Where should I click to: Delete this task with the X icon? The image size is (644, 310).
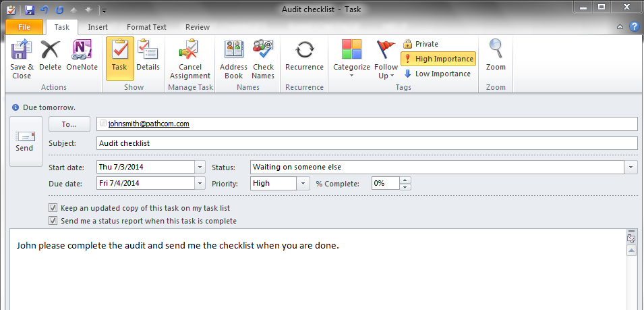50,55
